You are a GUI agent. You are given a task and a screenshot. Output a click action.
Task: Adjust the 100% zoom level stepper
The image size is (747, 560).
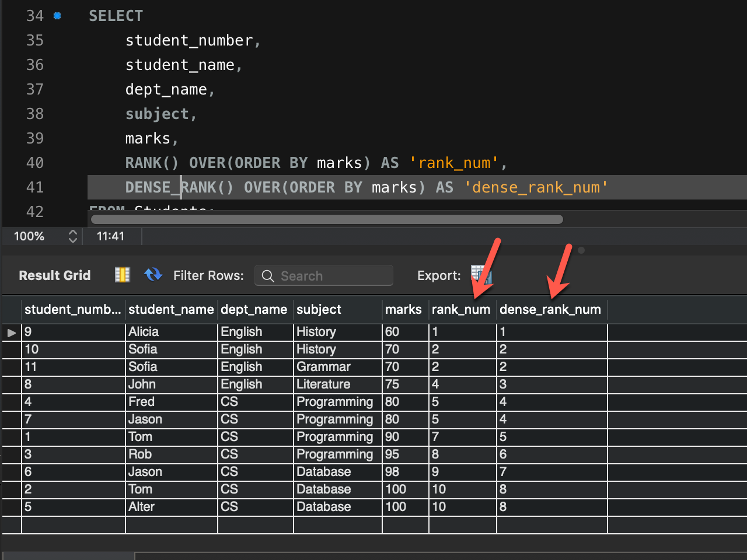click(73, 236)
